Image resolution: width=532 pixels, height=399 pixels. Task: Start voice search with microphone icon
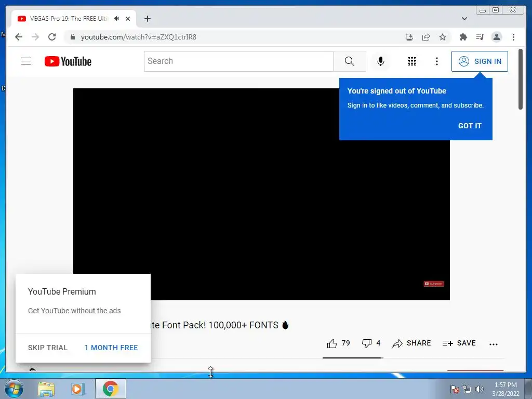pos(381,61)
